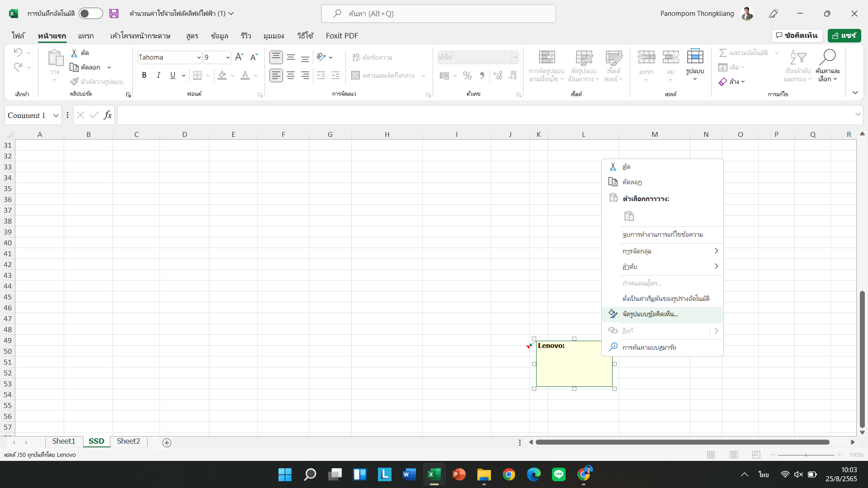Click the center align text icon
868x488 pixels.
tap(291, 75)
